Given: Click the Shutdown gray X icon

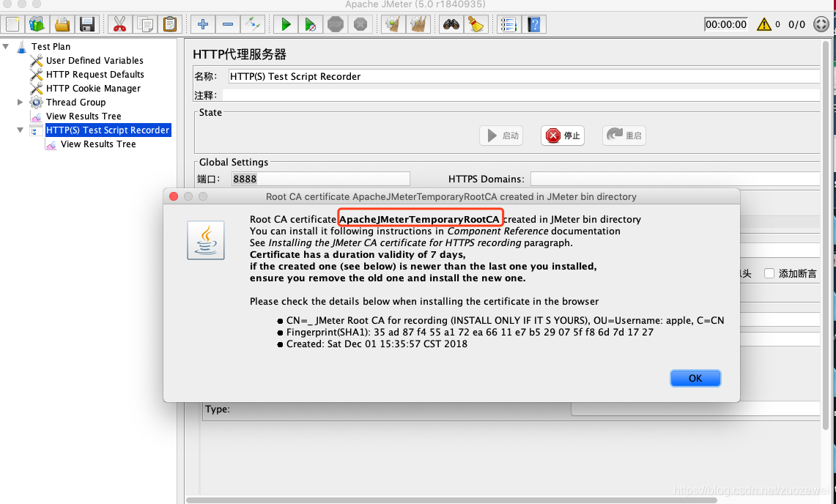Looking at the screenshot, I should coord(360,24).
